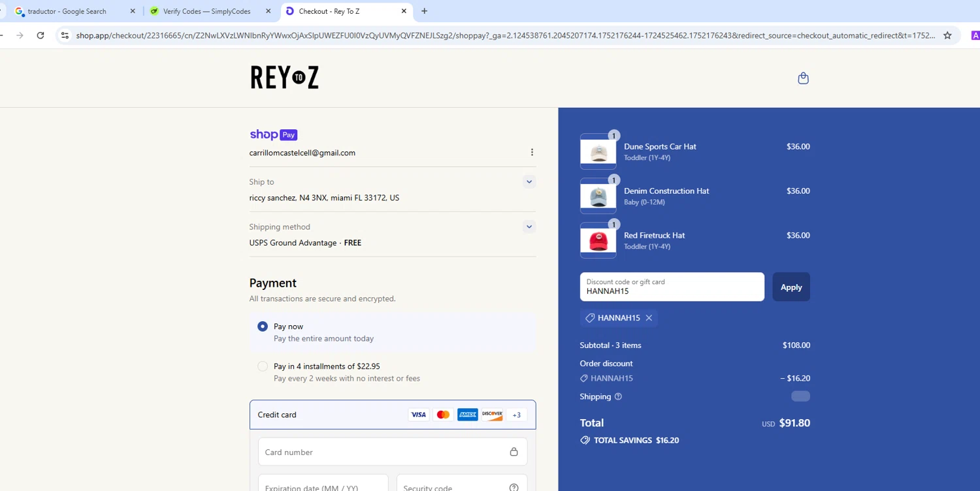
Task: Focus the Expiration date field
Action: point(323,483)
